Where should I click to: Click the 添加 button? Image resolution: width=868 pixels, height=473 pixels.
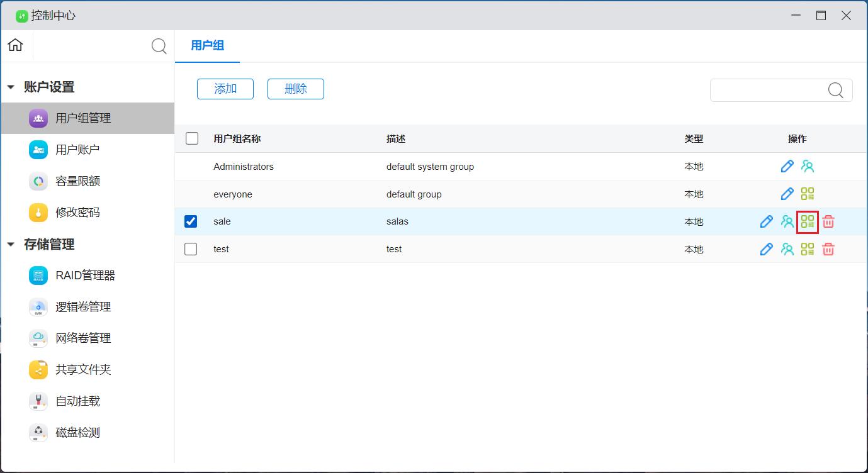[225, 89]
